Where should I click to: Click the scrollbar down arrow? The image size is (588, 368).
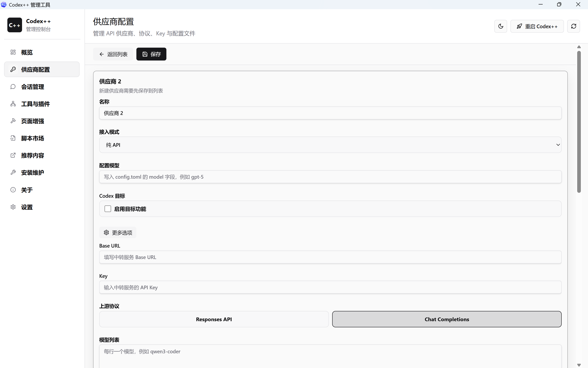579,365
